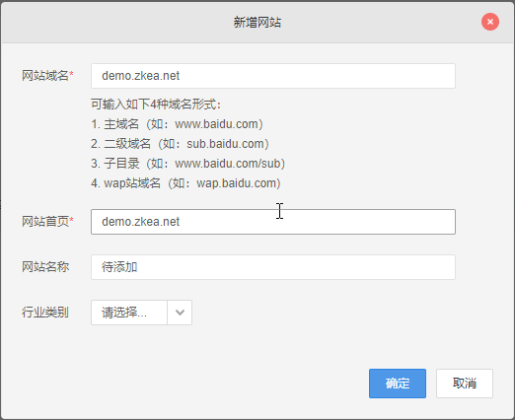Screen dimensions: 515x420
Task: Click the 网站域名 input field
Action: point(273,76)
